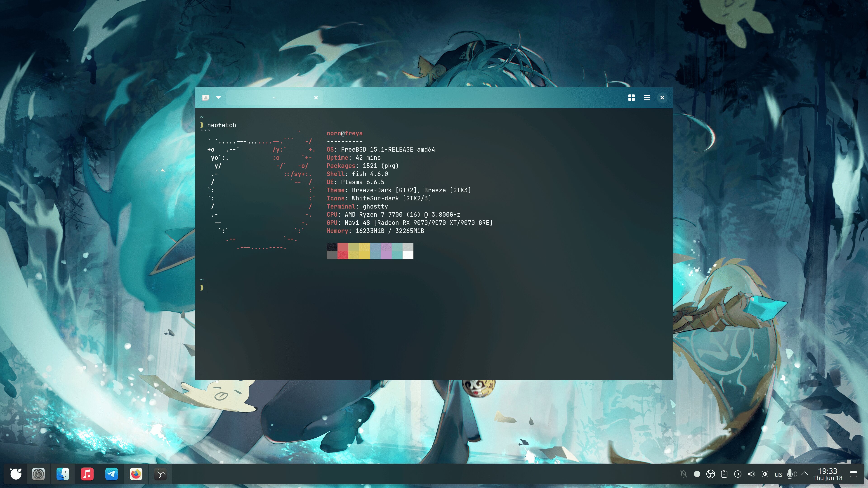868x488 pixels.
Task: Open Telegram from the taskbar
Action: click(x=111, y=474)
